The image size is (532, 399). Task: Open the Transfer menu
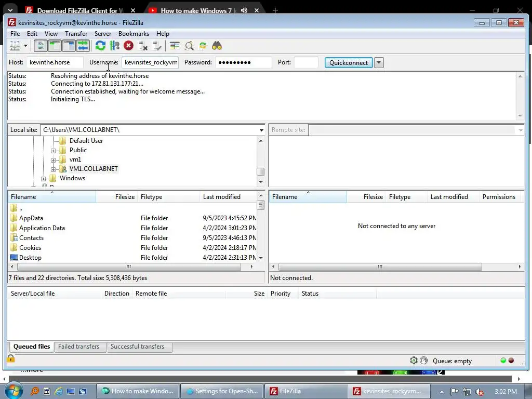76,34
